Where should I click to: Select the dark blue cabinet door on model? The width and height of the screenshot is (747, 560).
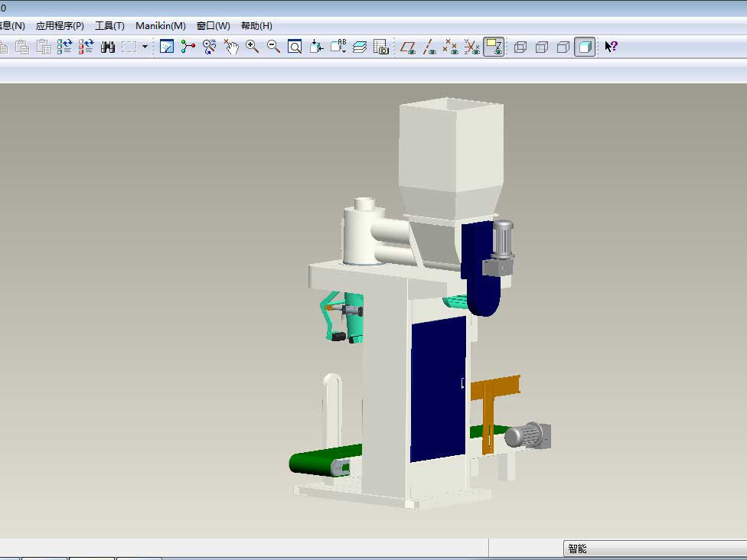pyautogui.click(x=438, y=390)
